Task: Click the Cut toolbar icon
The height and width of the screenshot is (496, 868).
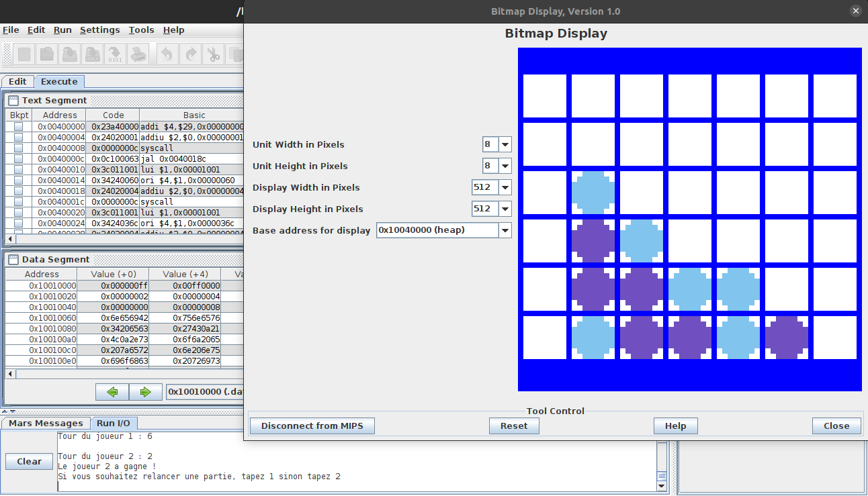Action: (x=213, y=54)
